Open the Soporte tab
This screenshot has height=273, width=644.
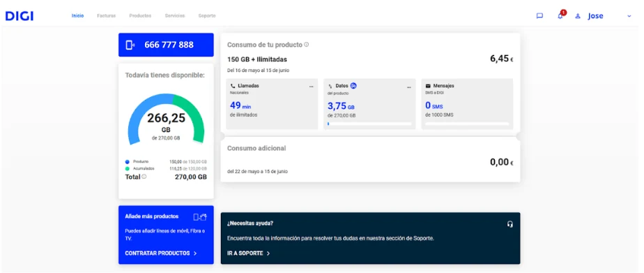click(x=207, y=15)
